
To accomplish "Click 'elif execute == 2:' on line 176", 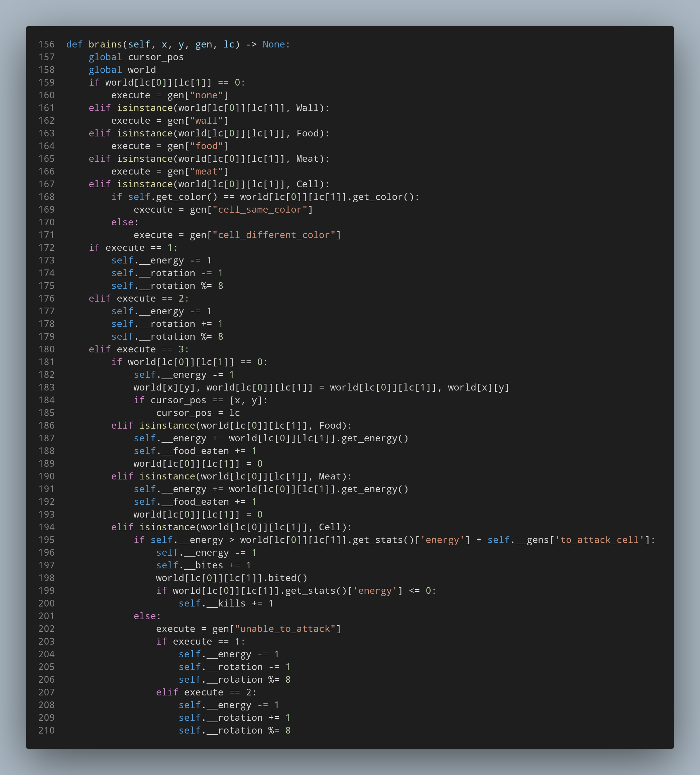I will coord(139,298).
